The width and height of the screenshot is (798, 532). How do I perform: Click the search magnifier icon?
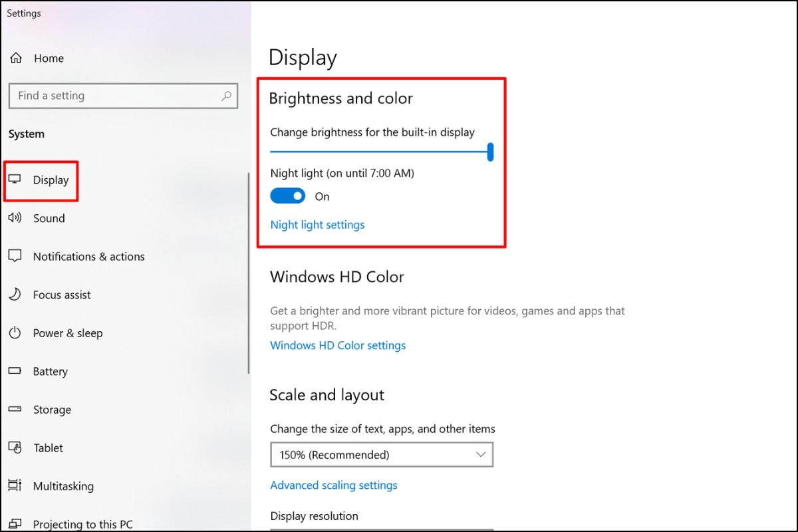(x=226, y=96)
